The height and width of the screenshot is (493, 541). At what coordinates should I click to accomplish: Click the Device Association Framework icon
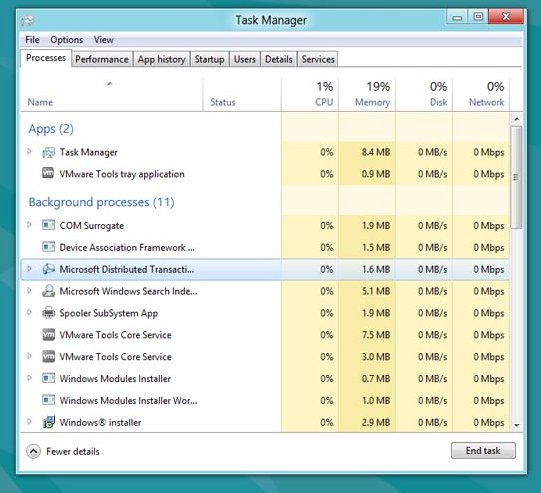48,247
